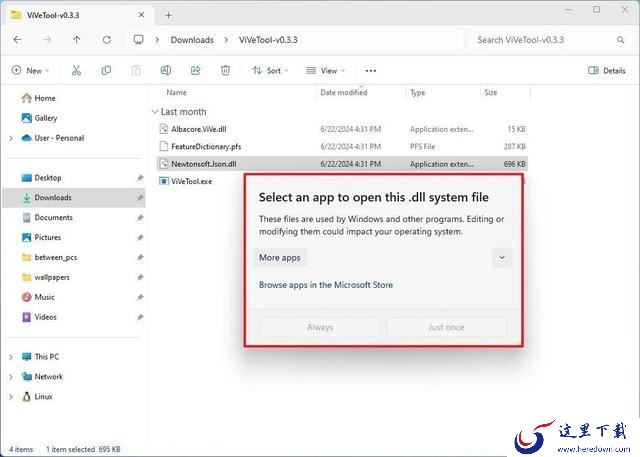Cut the selected file
Image resolution: width=640 pixels, height=457 pixels.
[76, 71]
